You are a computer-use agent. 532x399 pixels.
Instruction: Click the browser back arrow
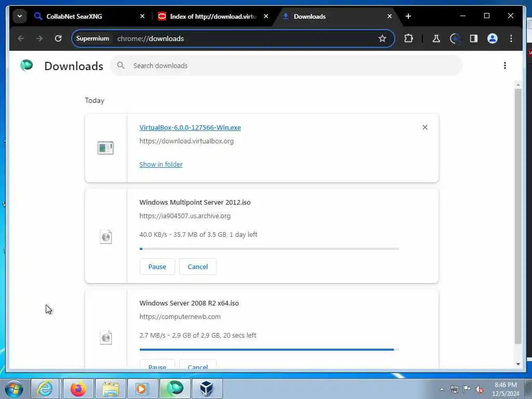tap(21, 38)
